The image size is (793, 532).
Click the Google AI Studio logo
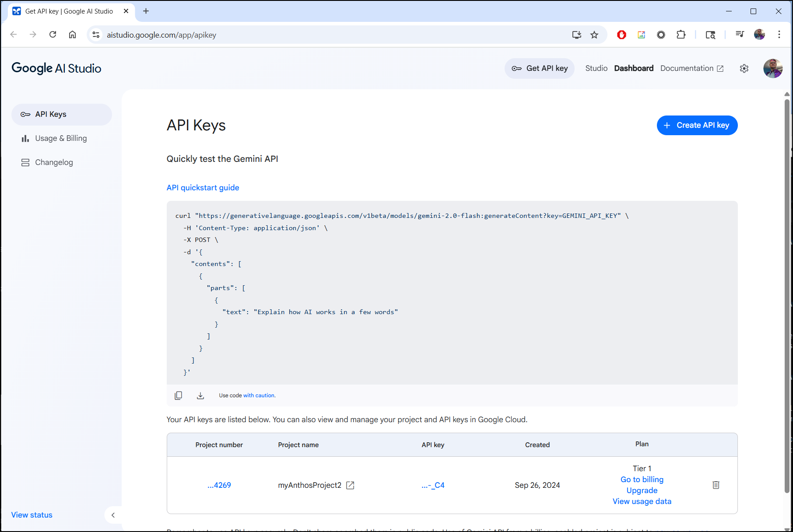pyautogui.click(x=56, y=68)
